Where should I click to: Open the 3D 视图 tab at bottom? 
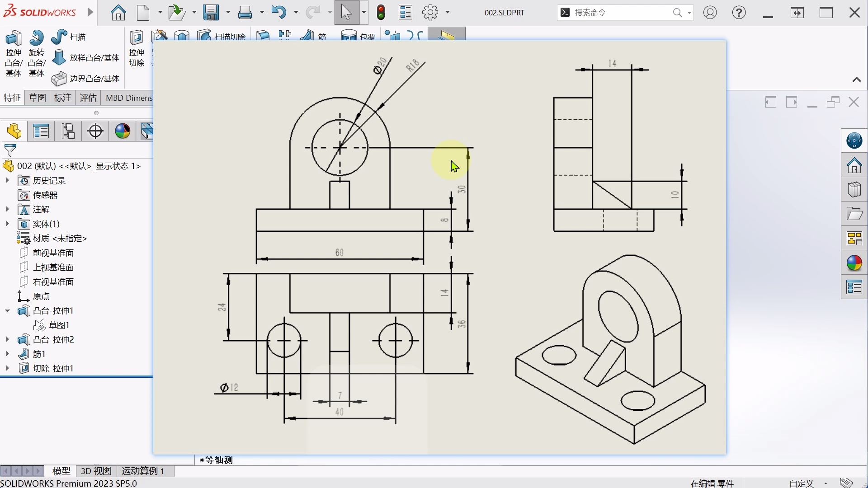coord(95,471)
